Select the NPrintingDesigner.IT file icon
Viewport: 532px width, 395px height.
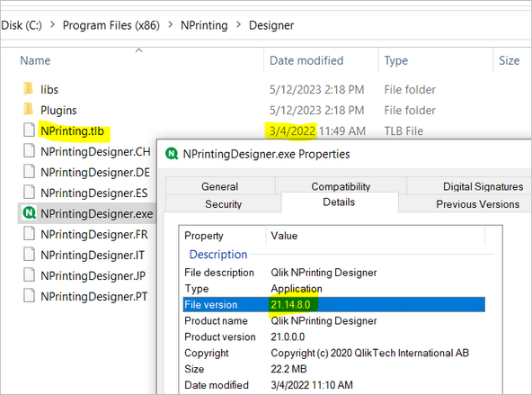click(29, 255)
